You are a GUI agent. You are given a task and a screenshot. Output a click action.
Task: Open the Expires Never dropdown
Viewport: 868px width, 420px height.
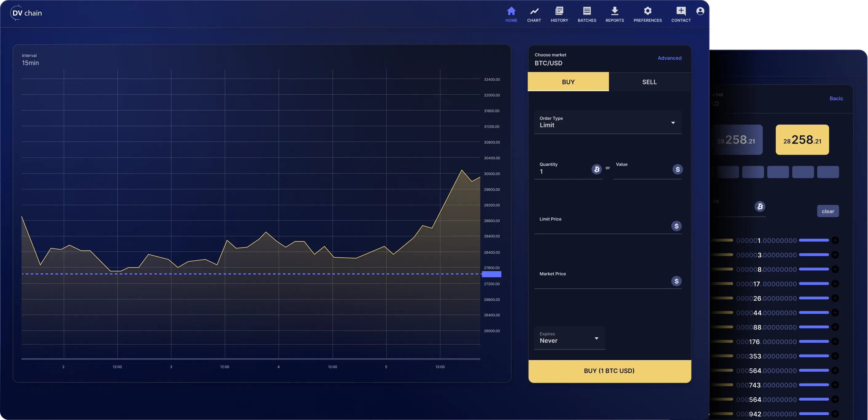[569, 338]
